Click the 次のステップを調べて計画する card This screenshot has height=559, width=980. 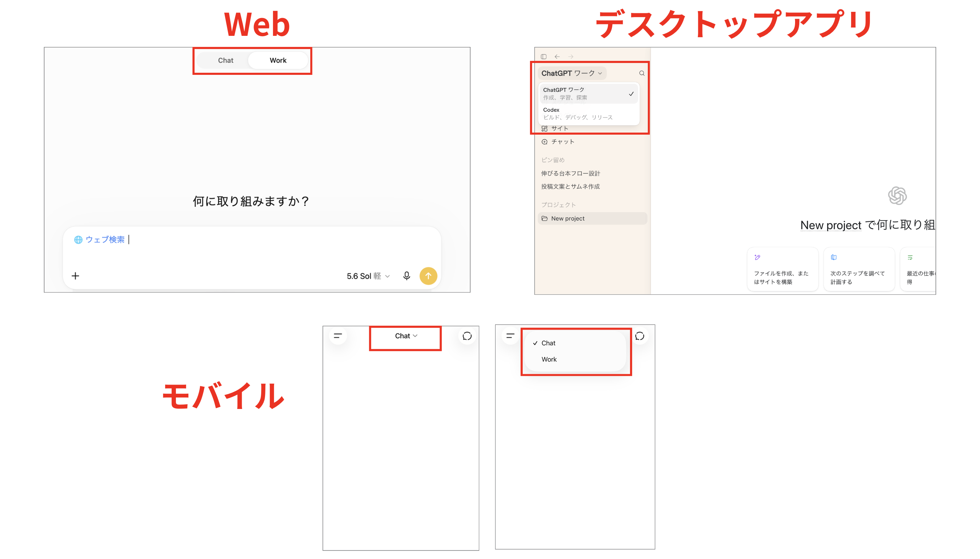click(859, 269)
